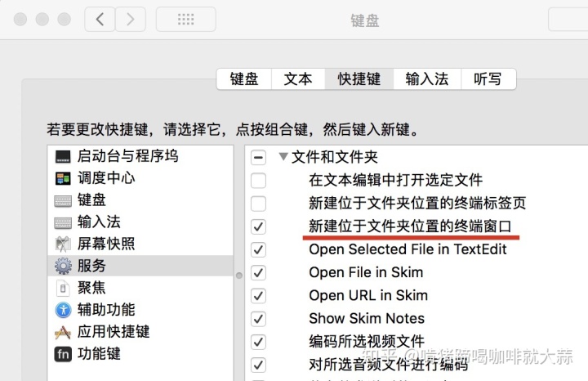Select 聚焦 in the category list

(140, 288)
